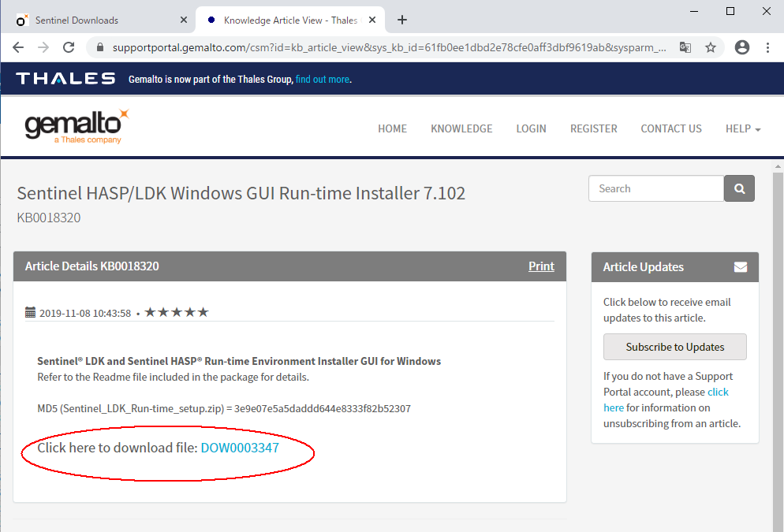
Task: Reload the current page
Action: tap(69, 47)
